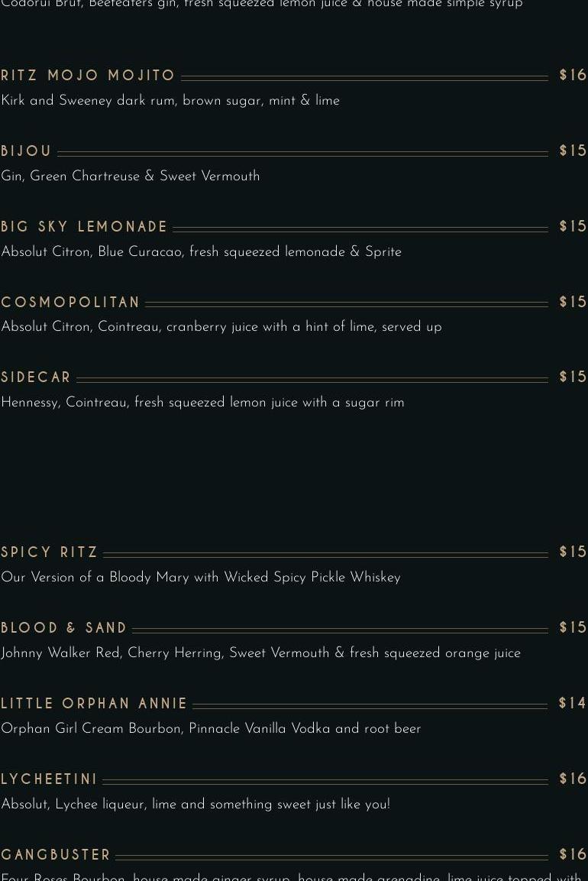Select the Spicy Ritz heading
The image size is (588, 881).
coord(50,552)
